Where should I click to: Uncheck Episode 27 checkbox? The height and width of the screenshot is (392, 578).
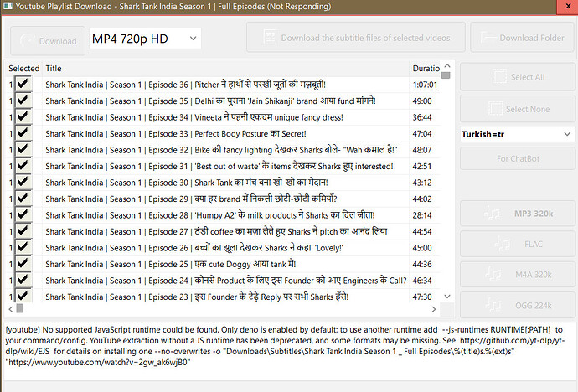pyautogui.click(x=23, y=231)
